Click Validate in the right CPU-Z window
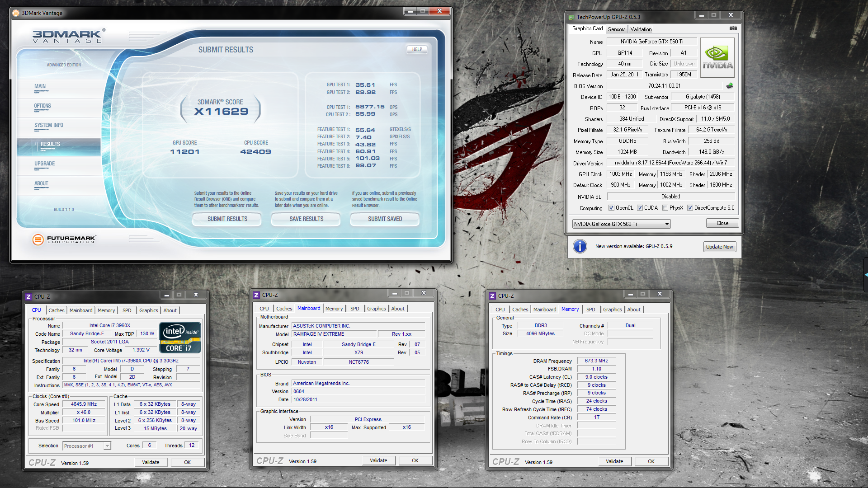This screenshot has height=488, width=868. pyautogui.click(x=614, y=461)
